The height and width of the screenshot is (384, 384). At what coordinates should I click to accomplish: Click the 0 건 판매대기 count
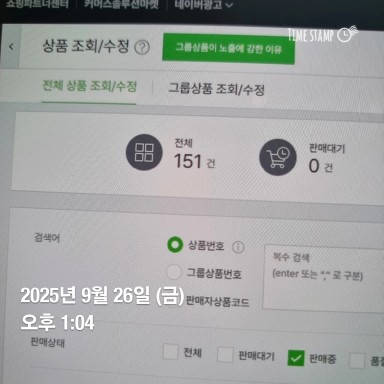click(x=321, y=166)
